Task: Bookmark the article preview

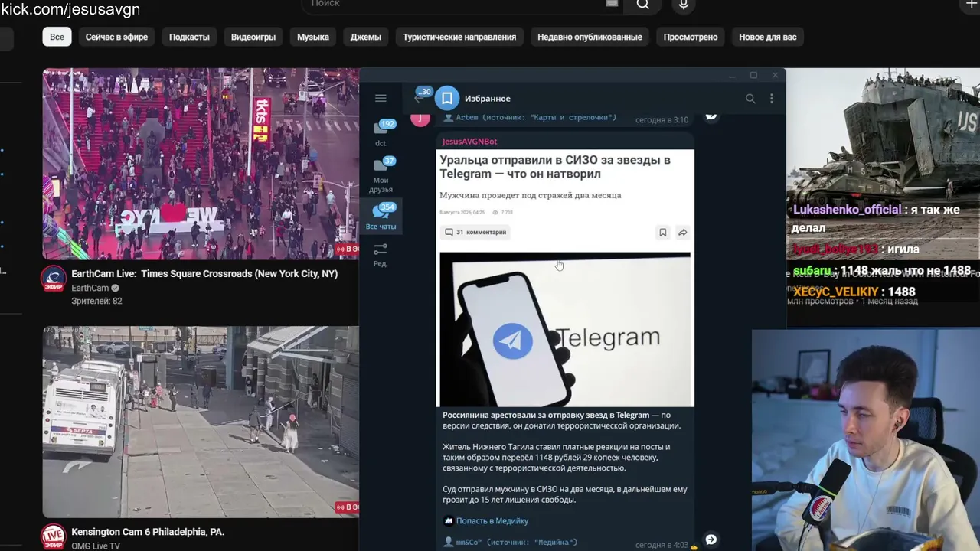Action: pos(663,232)
